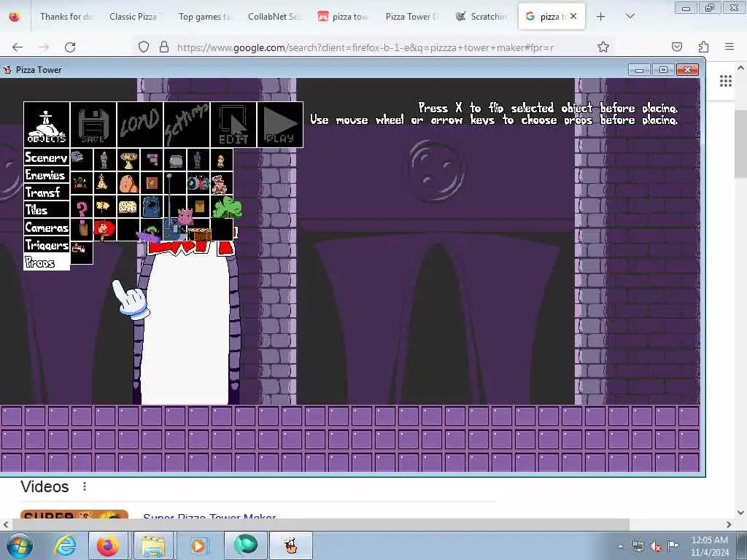747x560 pixels.
Task: Select the Transf category
Action: 47,192
